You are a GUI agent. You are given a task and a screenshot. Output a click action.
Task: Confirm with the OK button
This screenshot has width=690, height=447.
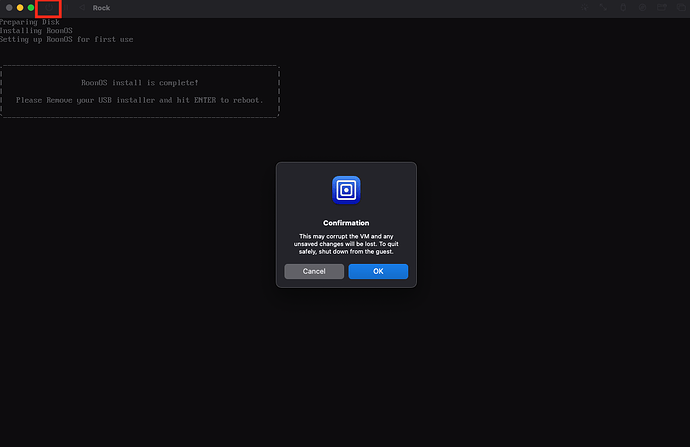pyautogui.click(x=378, y=271)
